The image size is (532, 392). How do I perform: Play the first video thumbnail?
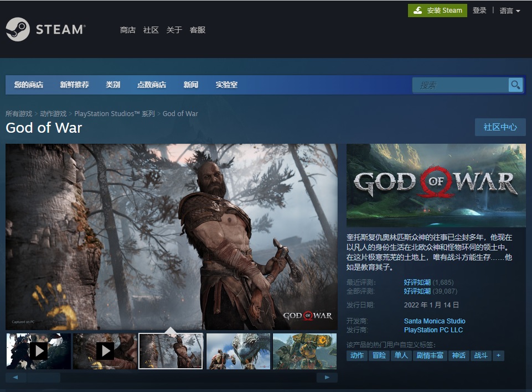[x=39, y=351]
